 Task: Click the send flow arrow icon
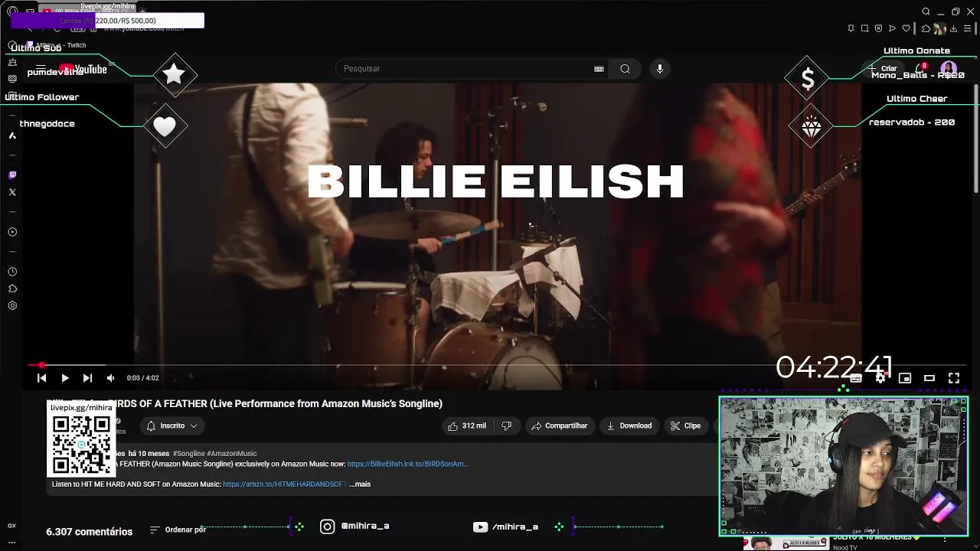click(x=892, y=28)
